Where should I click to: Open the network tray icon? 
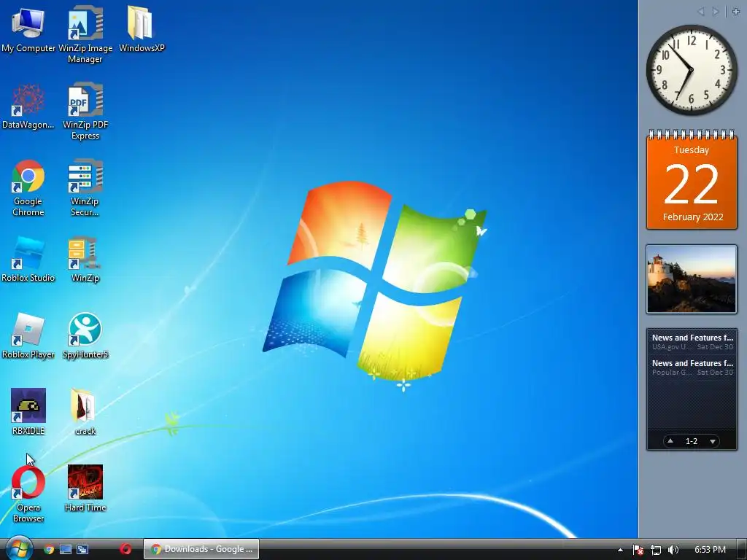(x=656, y=550)
